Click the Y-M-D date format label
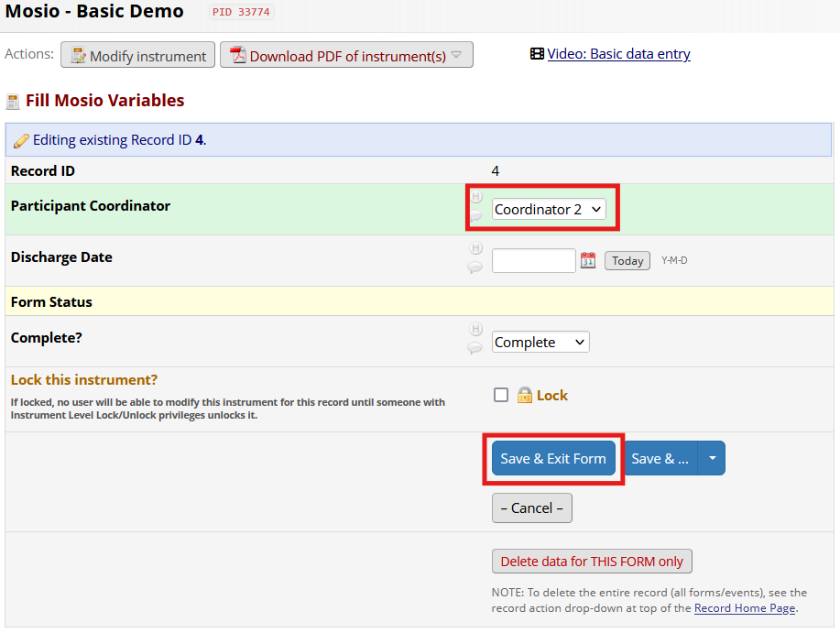The height and width of the screenshot is (633, 840). tap(674, 260)
